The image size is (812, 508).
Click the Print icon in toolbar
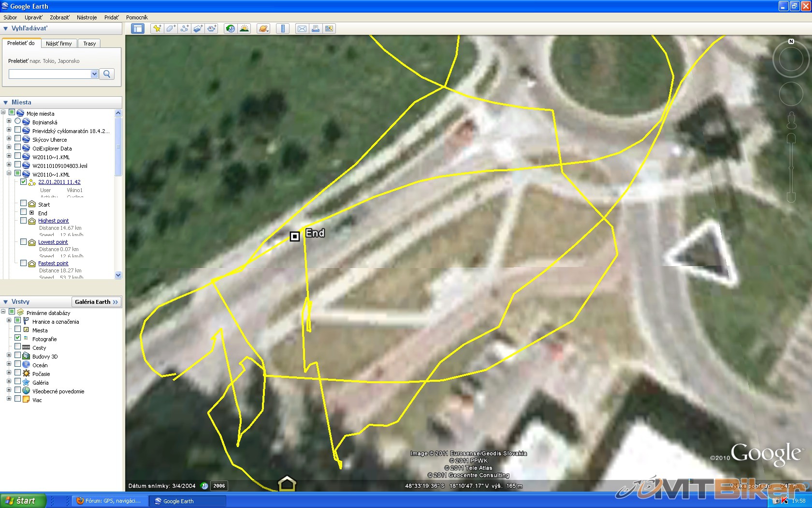tap(315, 29)
